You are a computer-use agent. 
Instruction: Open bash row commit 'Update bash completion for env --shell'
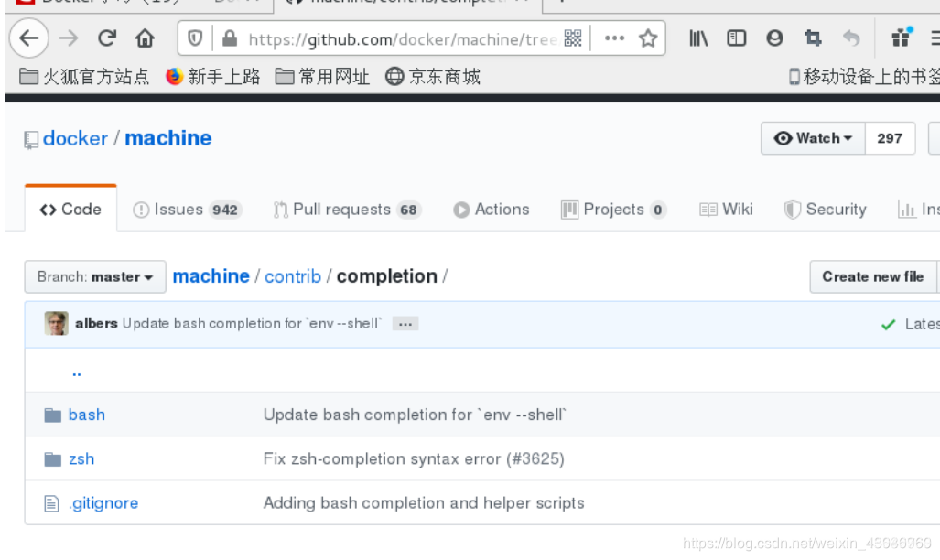415,415
